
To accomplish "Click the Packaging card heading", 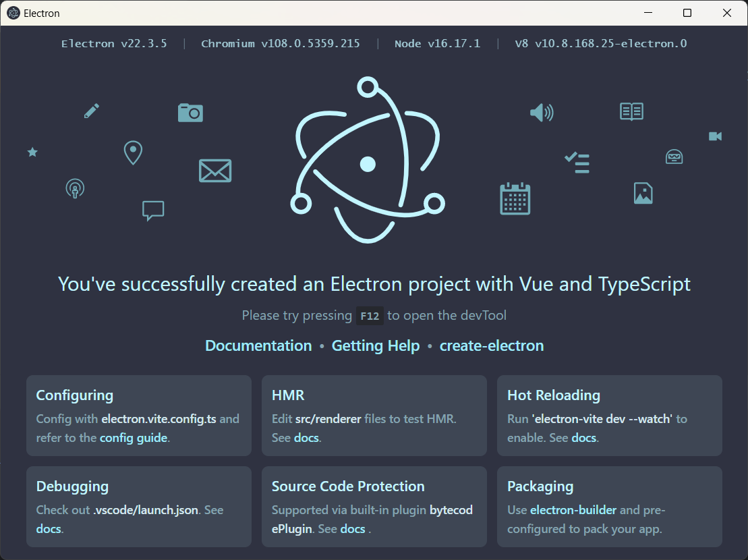I will tap(540, 486).
